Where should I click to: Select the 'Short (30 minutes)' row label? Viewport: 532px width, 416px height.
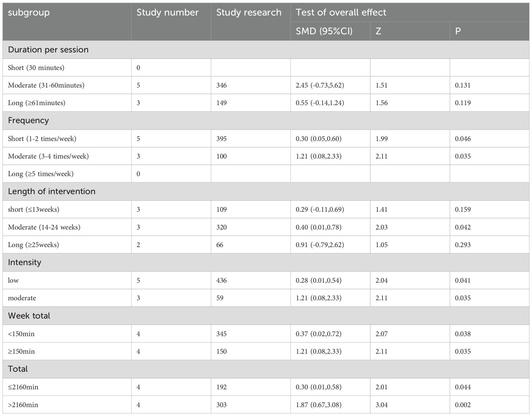click(x=36, y=68)
